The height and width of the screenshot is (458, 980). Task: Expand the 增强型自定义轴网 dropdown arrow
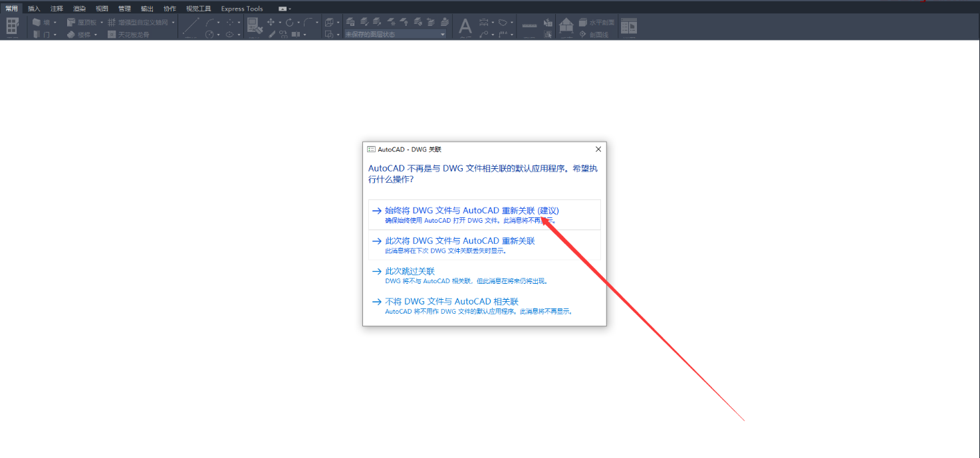[x=173, y=22]
